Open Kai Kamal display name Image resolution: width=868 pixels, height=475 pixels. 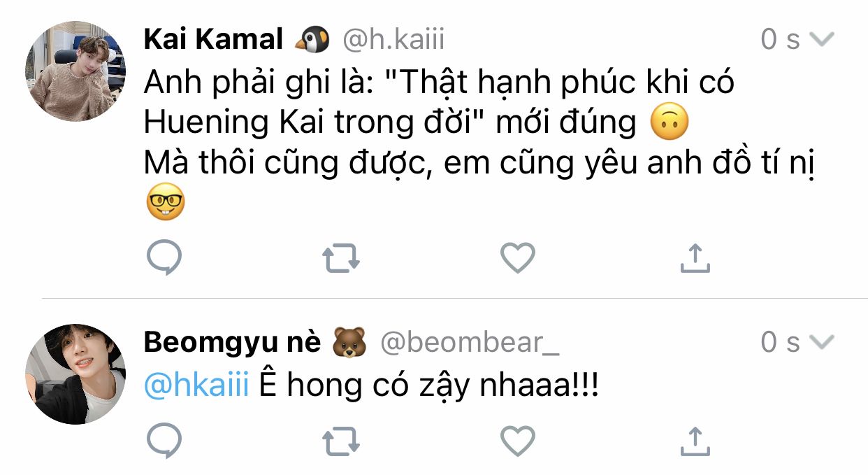tap(212, 40)
